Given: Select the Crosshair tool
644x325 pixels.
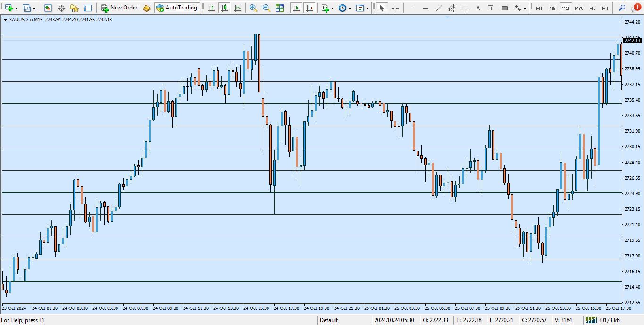Looking at the screenshot, I should [395, 8].
